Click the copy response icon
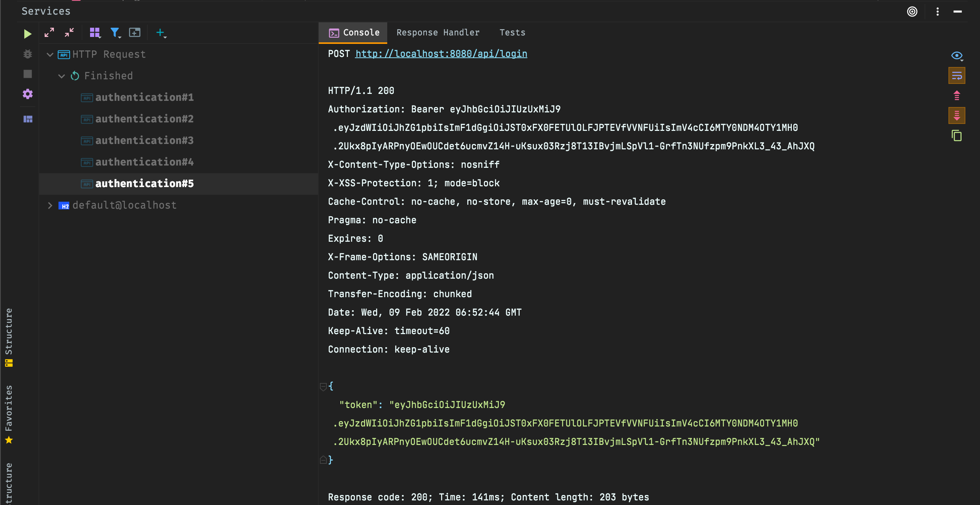Screen dimensions: 980x505 click(x=957, y=136)
